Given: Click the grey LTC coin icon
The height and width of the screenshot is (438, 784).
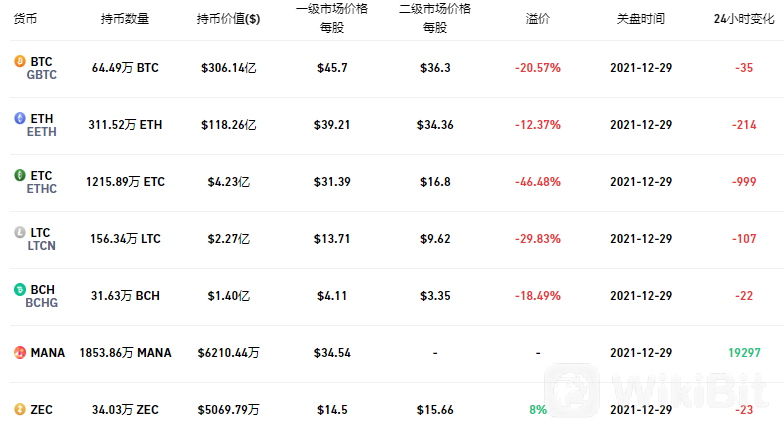Looking at the screenshot, I should coord(20,232).
